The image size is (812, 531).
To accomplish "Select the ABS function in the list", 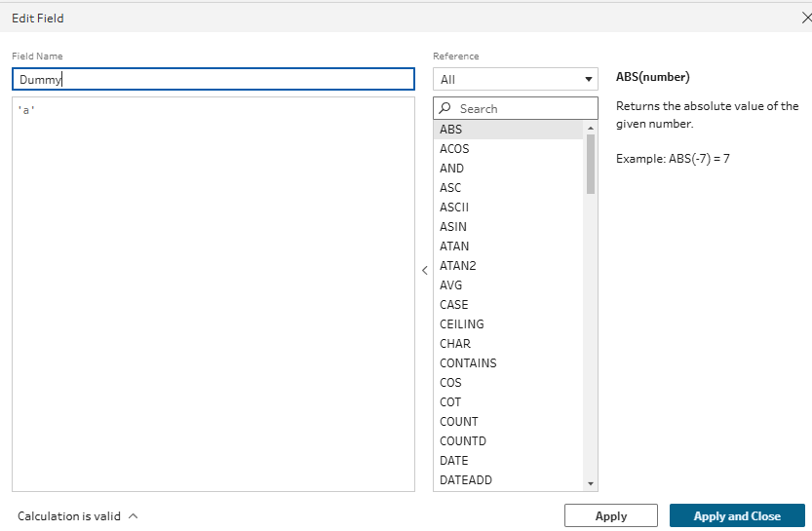I will click(451, 130).
